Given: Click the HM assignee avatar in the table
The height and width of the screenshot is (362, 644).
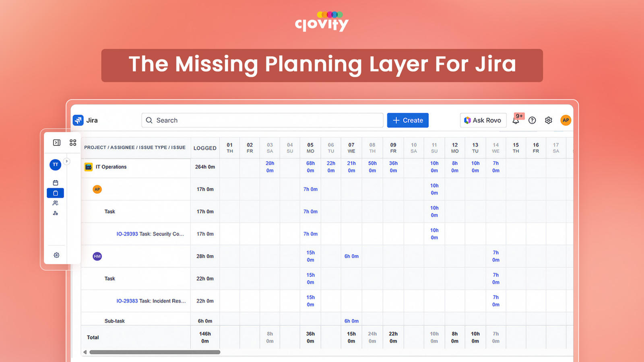Looking at the screenshot, I should click(x=97, y=256).
